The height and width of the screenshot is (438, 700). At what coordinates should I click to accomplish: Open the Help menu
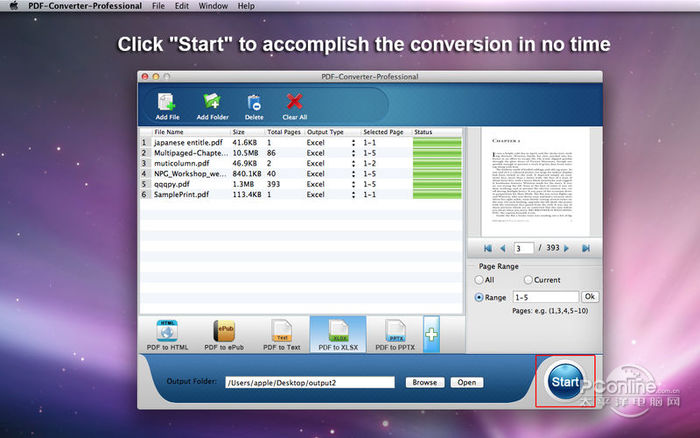(x=246, y=6)
